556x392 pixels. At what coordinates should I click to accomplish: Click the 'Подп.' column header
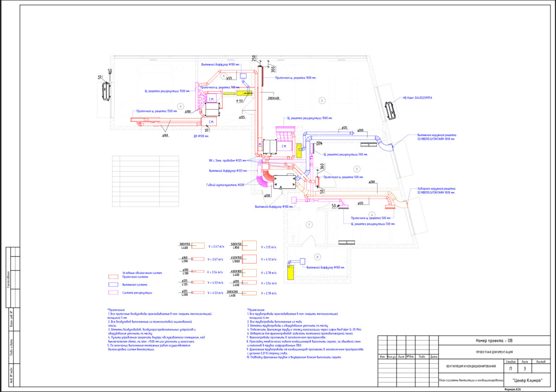(x=422, y=357)
